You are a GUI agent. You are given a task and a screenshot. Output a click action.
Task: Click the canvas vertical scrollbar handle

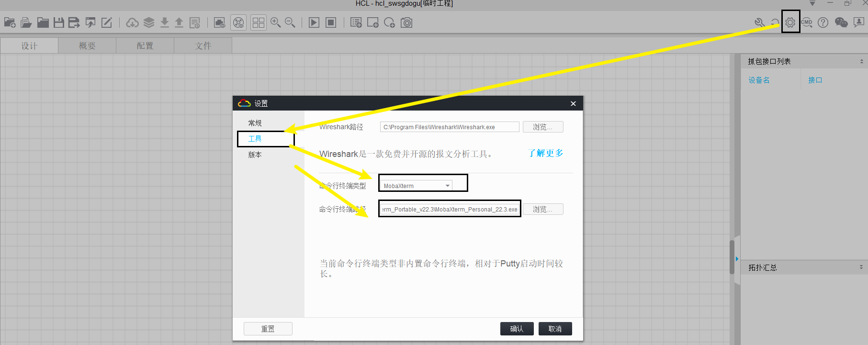click(732, 257)
